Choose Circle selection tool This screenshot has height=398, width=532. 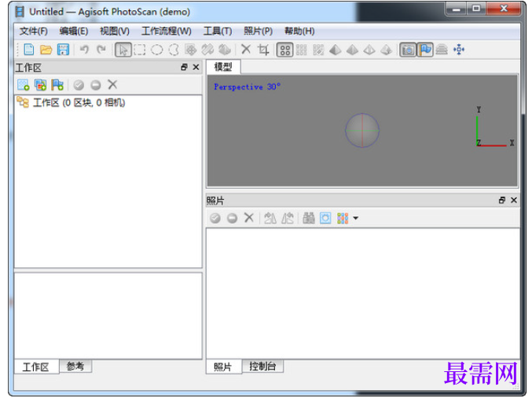pyautogui.click(x=156, y=50)
